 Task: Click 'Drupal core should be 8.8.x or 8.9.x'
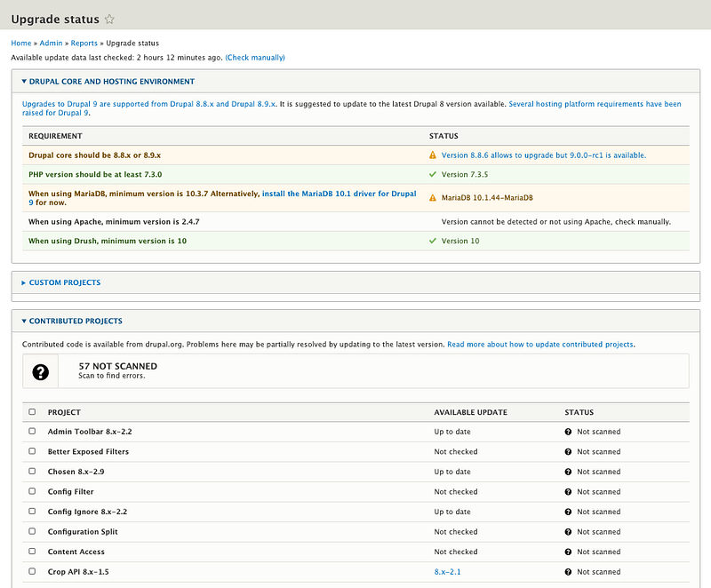tap(95, 155)
